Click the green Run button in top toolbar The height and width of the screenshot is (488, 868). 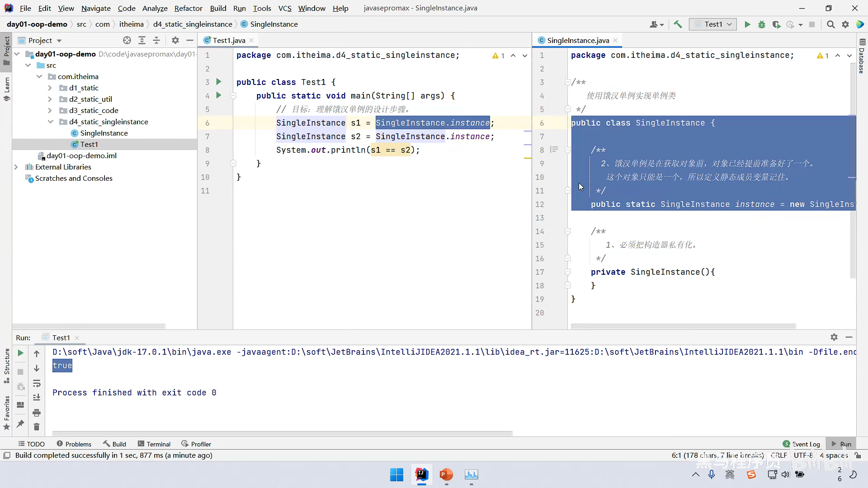(747, 24)
